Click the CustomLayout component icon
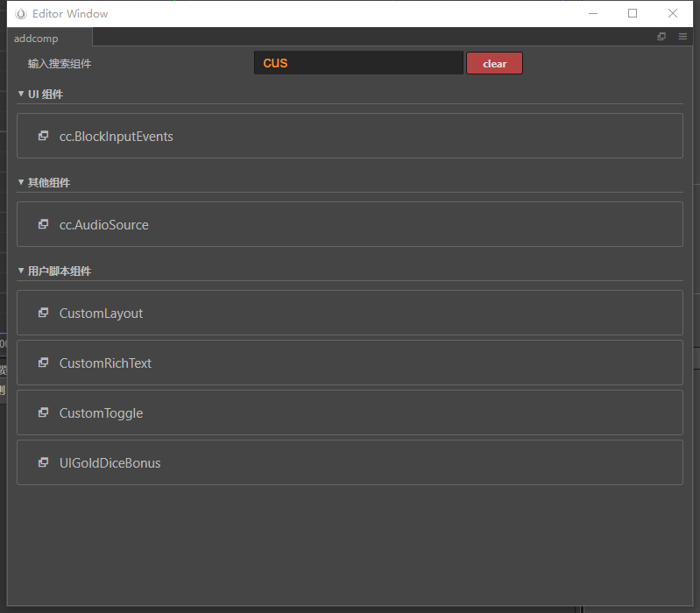 click(43, 313)
